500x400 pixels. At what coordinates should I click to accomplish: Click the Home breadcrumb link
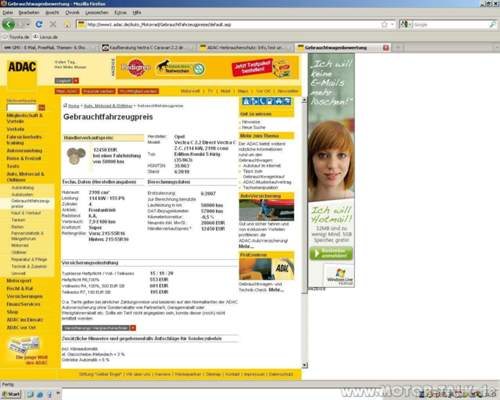click(74, 106)
